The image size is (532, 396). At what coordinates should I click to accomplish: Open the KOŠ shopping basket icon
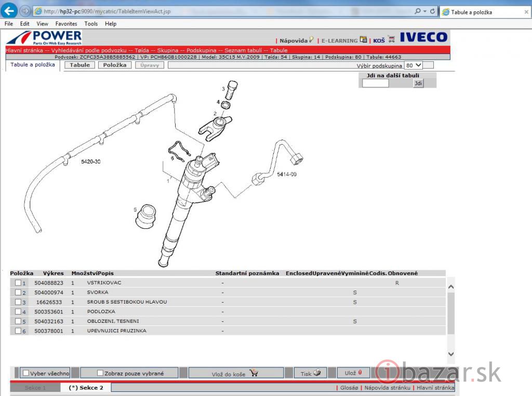point(391,39)
